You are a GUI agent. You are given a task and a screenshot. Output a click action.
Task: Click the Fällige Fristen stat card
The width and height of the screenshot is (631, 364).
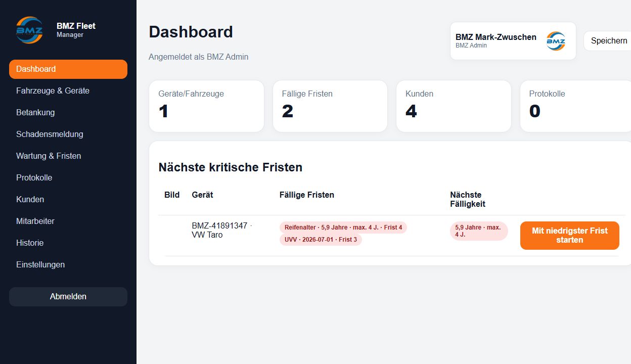point(330,106)
